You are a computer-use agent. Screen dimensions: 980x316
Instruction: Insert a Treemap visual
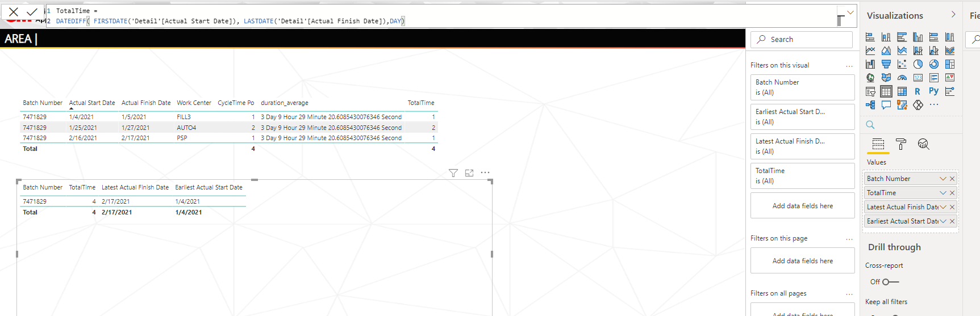(949, 64)
